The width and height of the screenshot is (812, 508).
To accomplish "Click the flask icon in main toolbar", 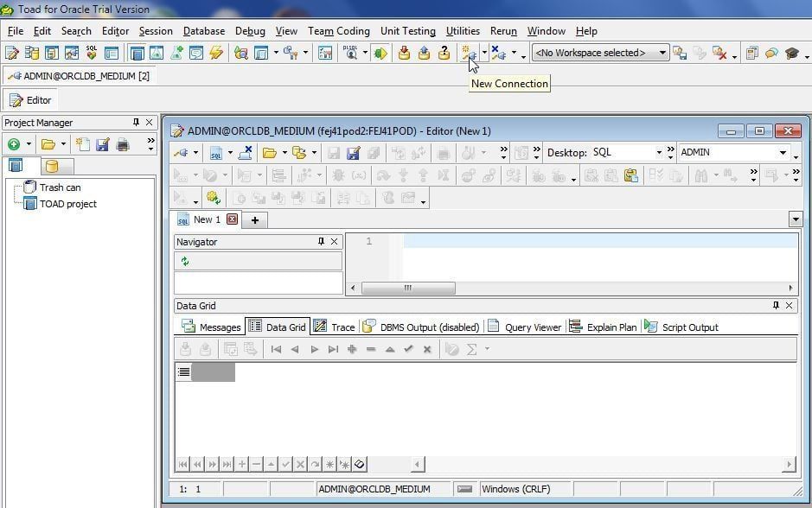I will click(157, 53).
